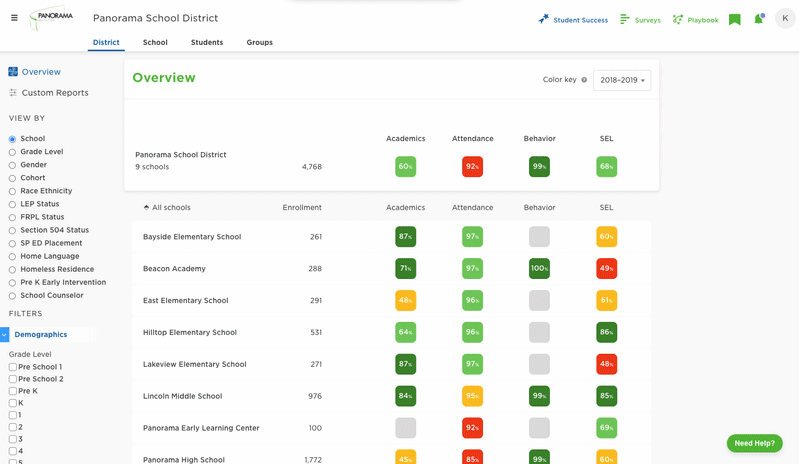Click district Attendance 92% red swatch
Screen dimensions: 799x464
[x=472, y=167]
